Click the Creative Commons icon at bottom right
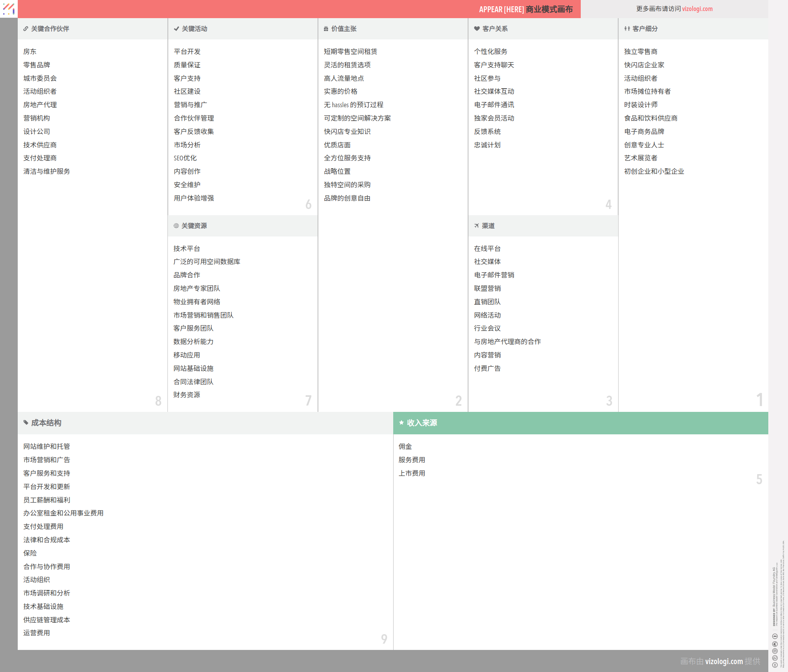Viewport: 788px width, 672px height. (x=775, y=666)
